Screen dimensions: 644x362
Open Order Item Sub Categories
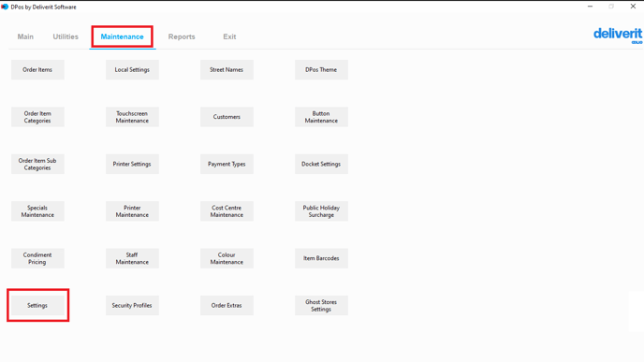(x=37, y=165)
